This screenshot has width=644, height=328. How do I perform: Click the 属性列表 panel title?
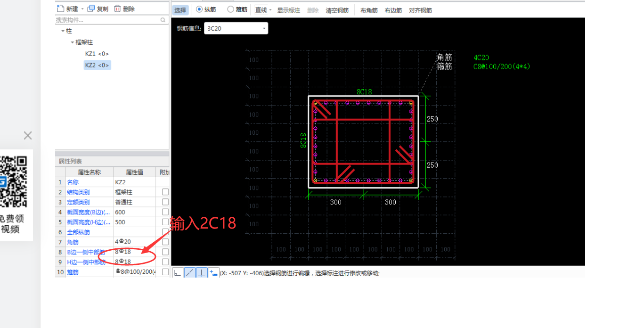(x=70, y=161)
